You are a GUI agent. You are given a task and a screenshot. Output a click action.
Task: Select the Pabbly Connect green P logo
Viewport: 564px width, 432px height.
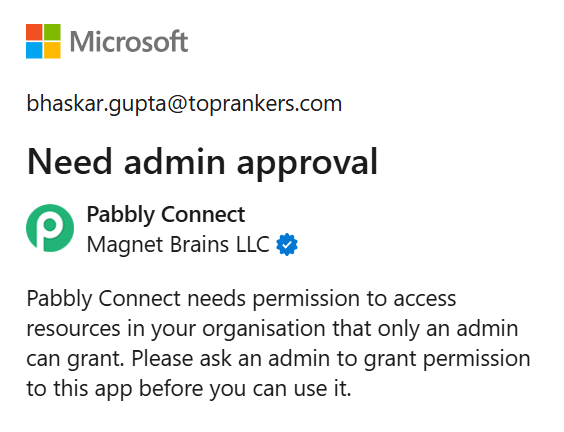click(50, 228)
